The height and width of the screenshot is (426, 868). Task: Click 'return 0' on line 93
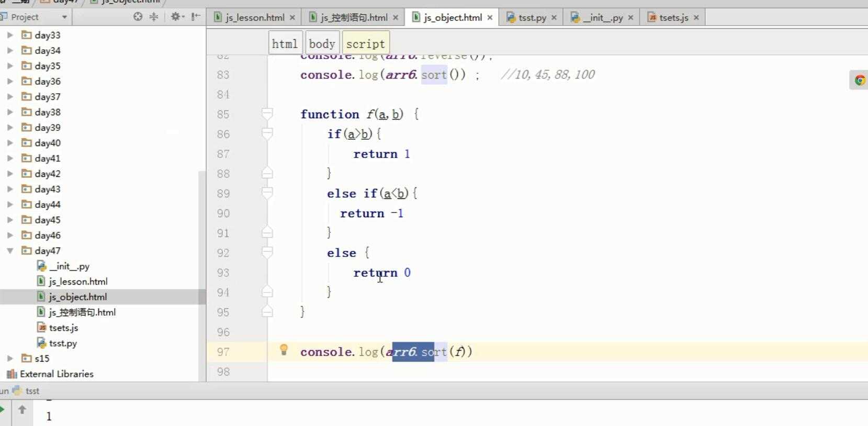pos(382,273)
